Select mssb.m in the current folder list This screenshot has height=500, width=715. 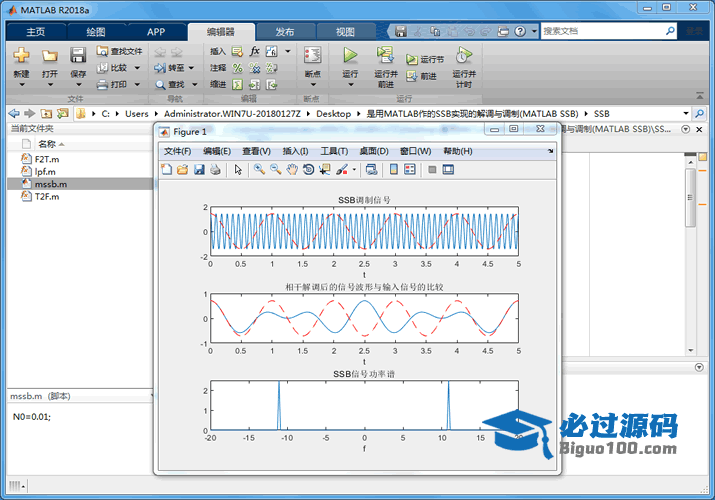(x=50, y=184)
